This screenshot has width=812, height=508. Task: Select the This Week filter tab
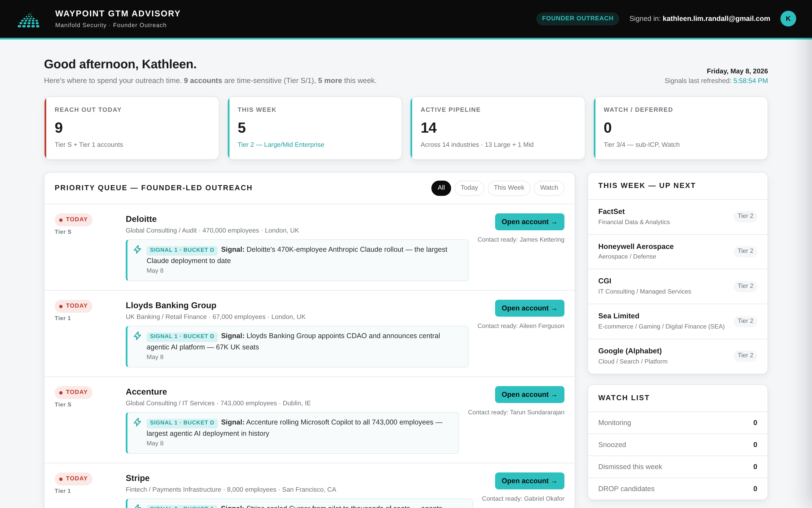point(509,188)
